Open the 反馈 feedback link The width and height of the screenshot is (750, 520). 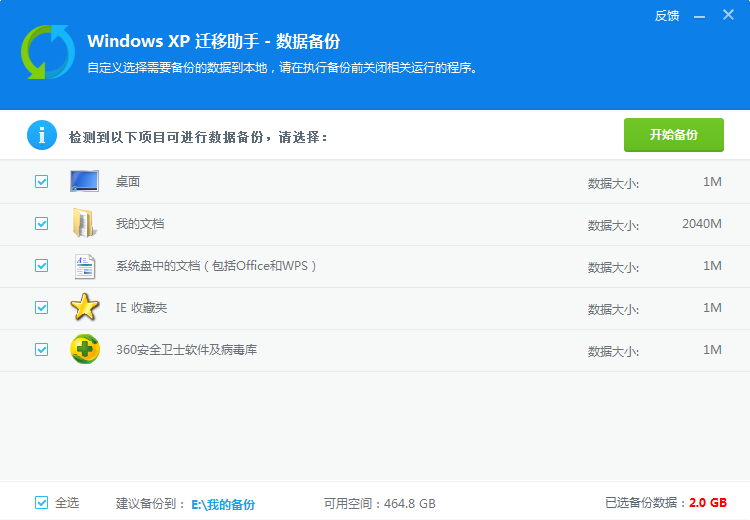coord(667,16)
